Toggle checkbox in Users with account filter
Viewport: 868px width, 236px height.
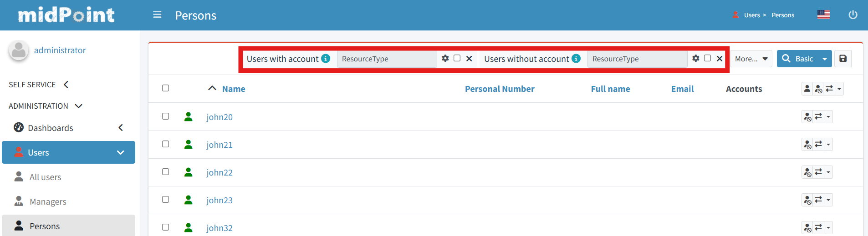click(457, 58)
